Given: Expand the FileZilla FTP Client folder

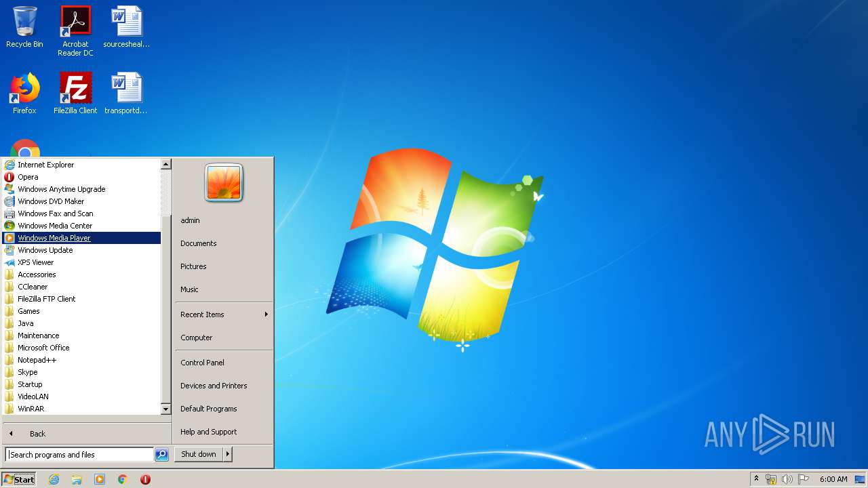Looking at the screenshot, I should tap(81, 299).
